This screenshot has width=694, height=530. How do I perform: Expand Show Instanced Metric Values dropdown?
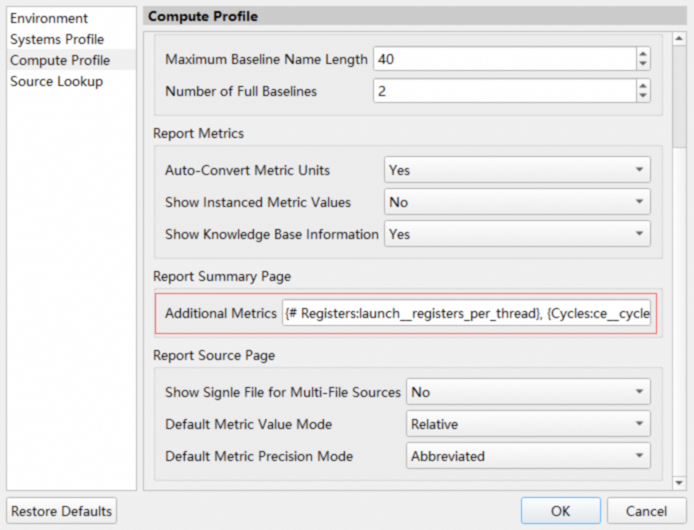(x=517, y=202)
